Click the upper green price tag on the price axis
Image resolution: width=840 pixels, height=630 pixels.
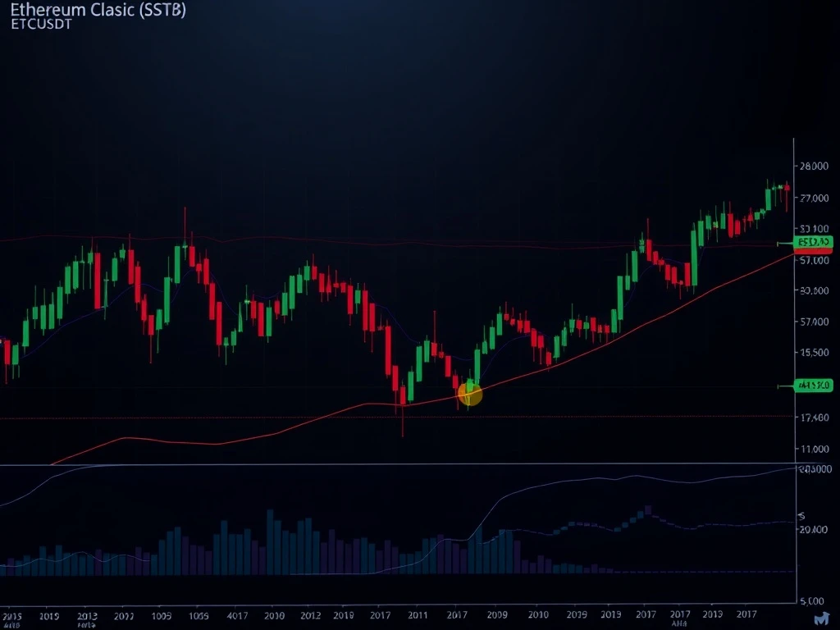[813, 243]
